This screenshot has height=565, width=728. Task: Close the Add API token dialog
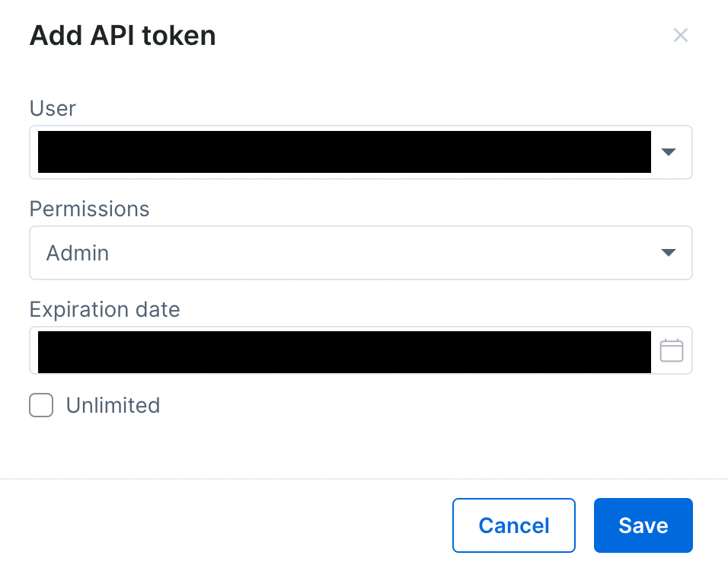tap(680, 35)
